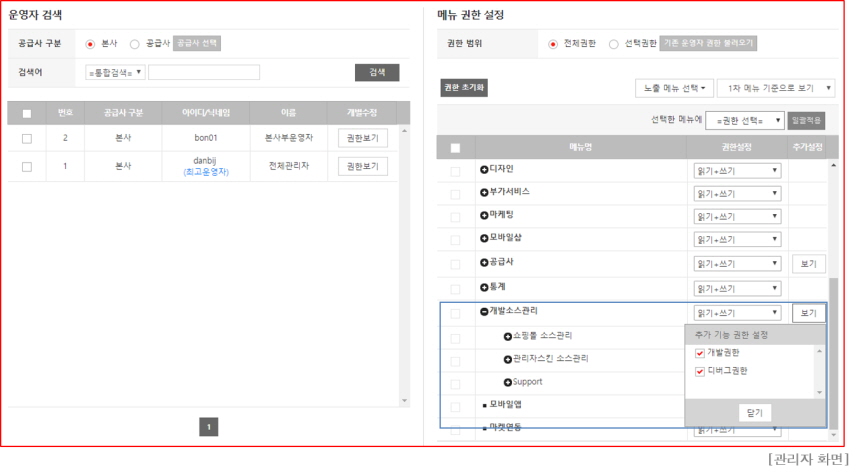Screen dimensions: 860x475
Task: Click 기존 운영자 권한 불러오기 button
Action: [x=708, y=43]
